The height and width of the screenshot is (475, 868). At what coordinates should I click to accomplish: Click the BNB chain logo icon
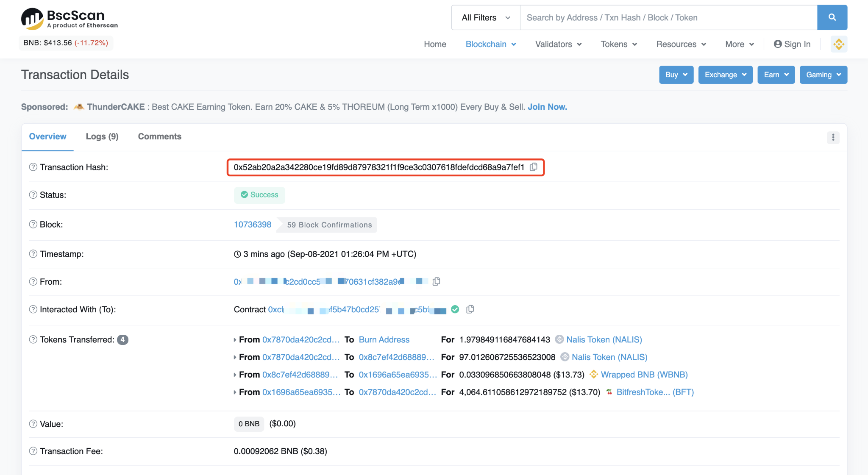pyautogui.click(x=838, y=44)
